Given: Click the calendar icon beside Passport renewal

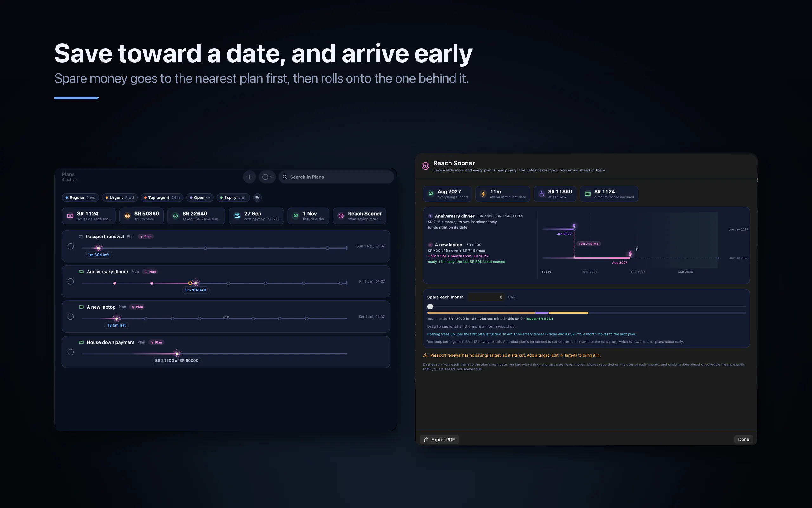Looking at the screenshot, I should (x=81, y=237).
